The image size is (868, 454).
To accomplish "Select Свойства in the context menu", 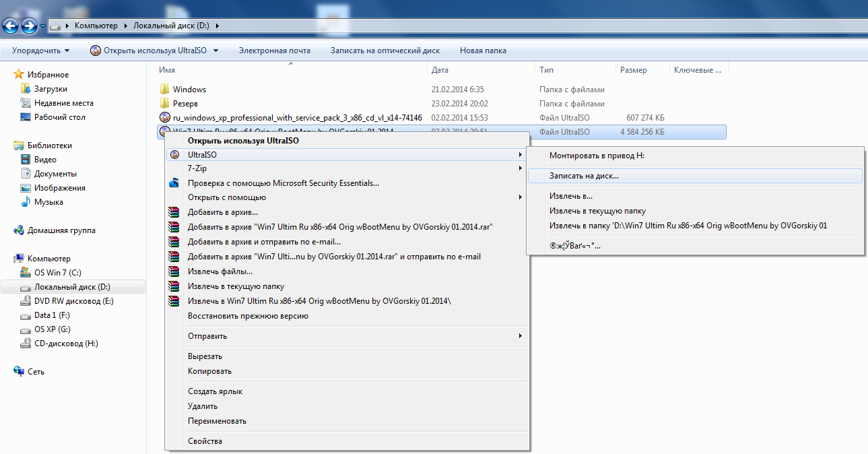I will (x=347, y=441).
